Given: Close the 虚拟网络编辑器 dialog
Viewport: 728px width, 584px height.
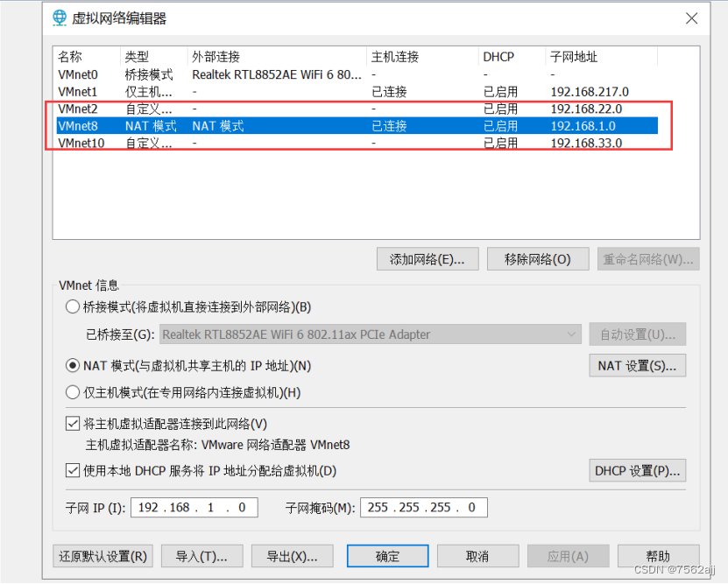Looking at the screenshot, I should (x=691, y=18).
